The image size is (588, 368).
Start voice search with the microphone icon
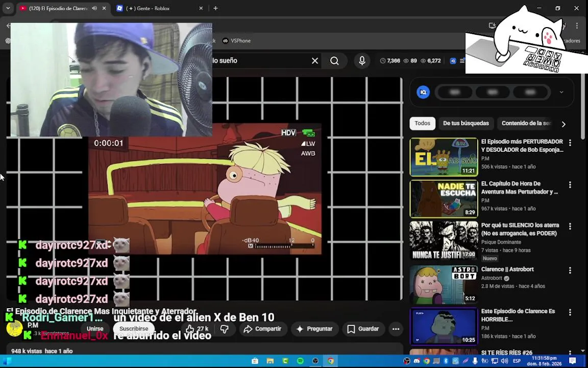tap(362, 60)
